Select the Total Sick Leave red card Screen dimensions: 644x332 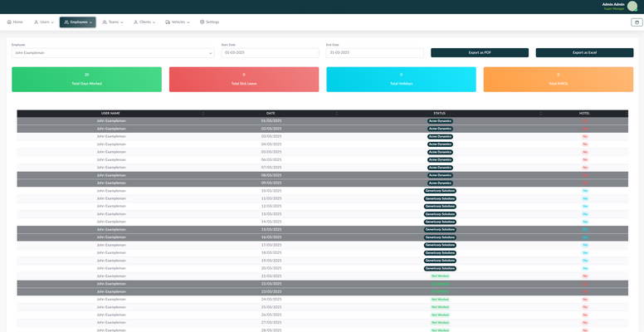pyautogui.click(x=244, y=80)
